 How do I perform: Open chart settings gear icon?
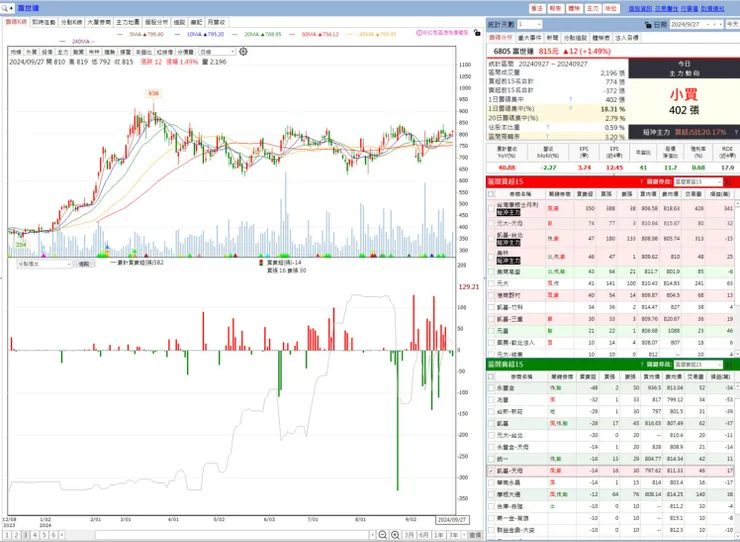(x=243, y=51)
